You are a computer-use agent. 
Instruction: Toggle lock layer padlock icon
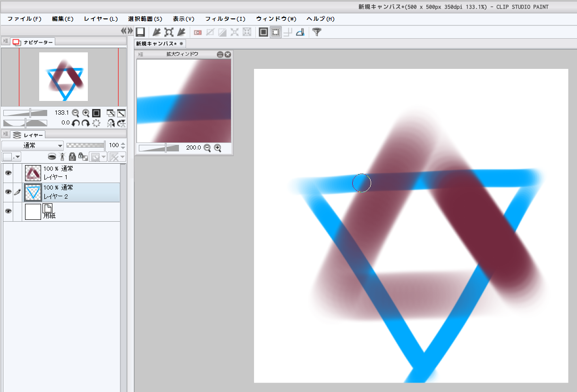click(72, 157)
